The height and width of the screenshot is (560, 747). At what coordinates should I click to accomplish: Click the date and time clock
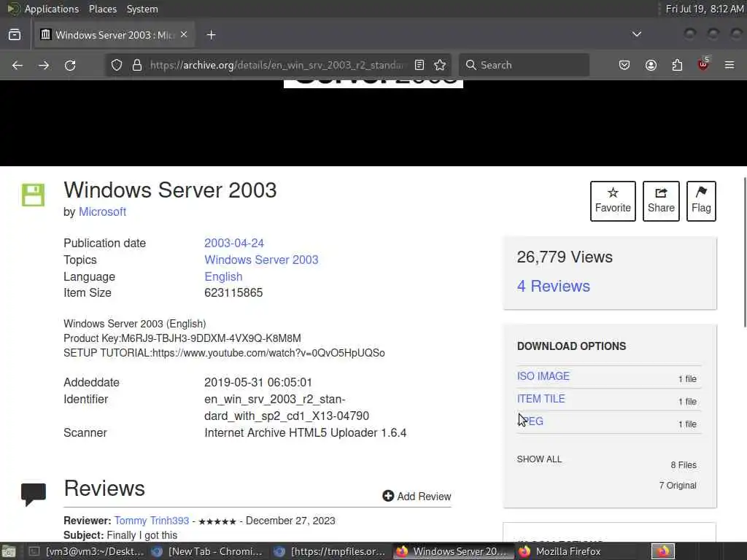click(704, 9)
